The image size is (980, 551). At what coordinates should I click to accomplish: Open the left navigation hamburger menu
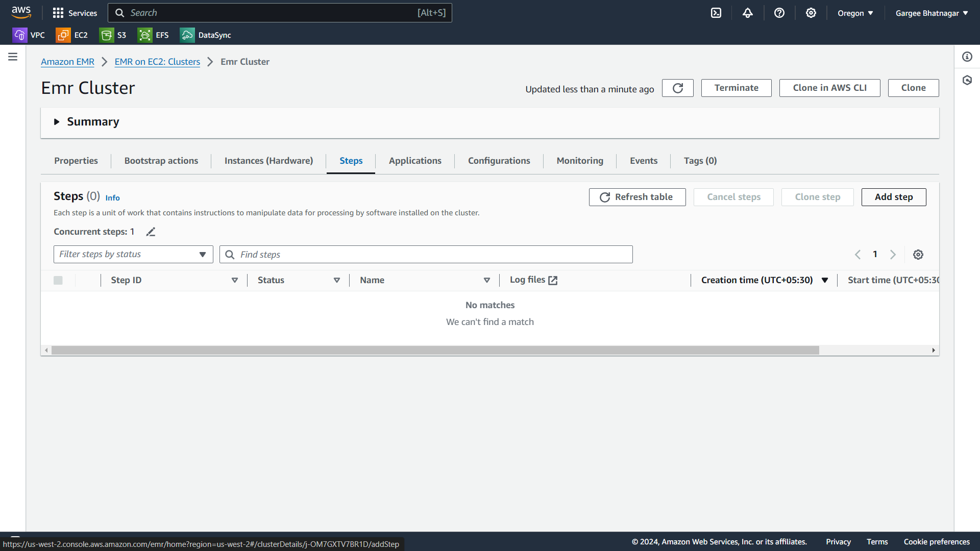(x=13, y=57)
